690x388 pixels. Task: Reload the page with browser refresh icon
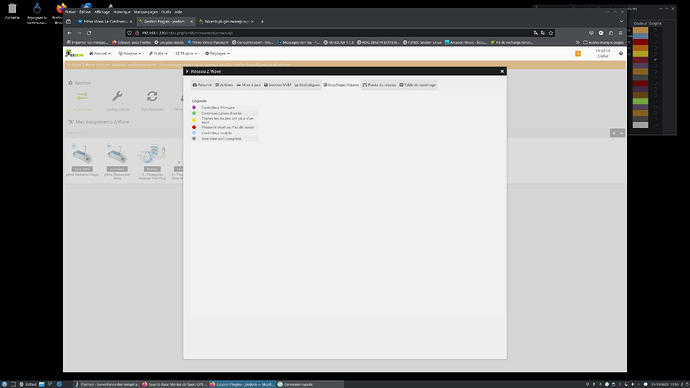[89, 33]
